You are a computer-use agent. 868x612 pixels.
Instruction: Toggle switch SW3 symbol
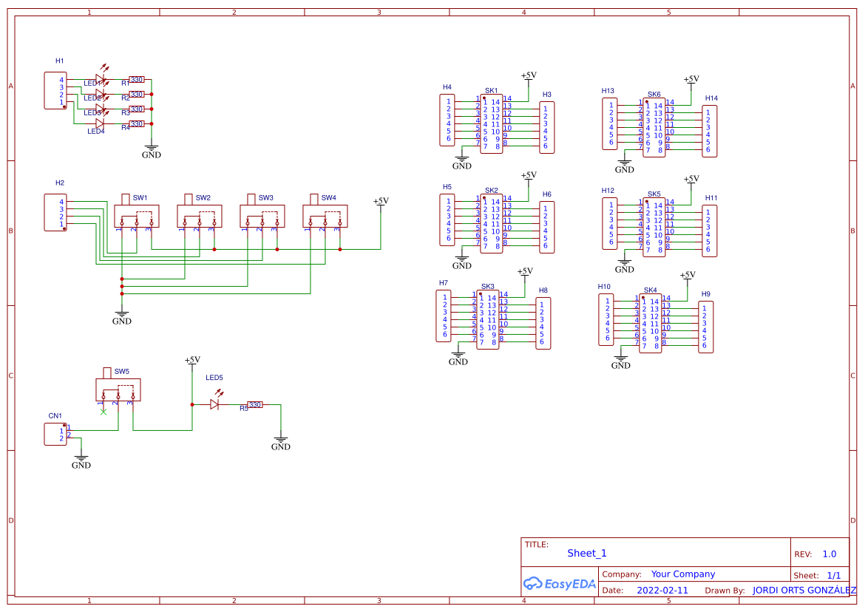(x=263, y=215)
